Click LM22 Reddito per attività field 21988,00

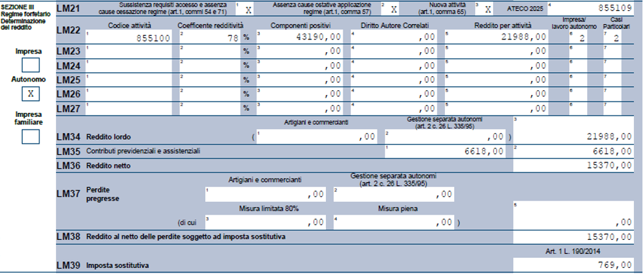[496, 37]
